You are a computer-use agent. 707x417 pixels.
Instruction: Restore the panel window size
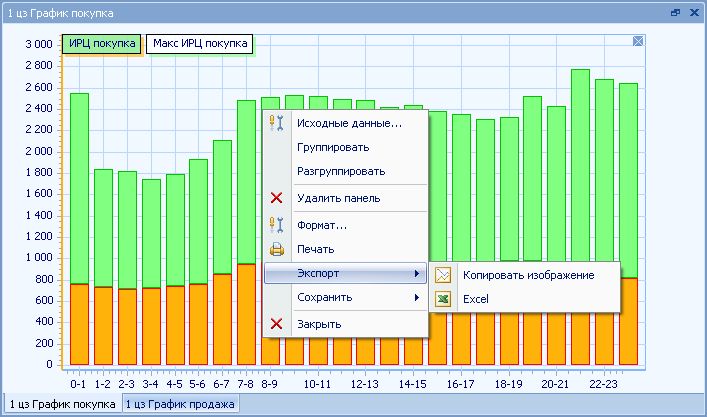[x=675, y=13]
